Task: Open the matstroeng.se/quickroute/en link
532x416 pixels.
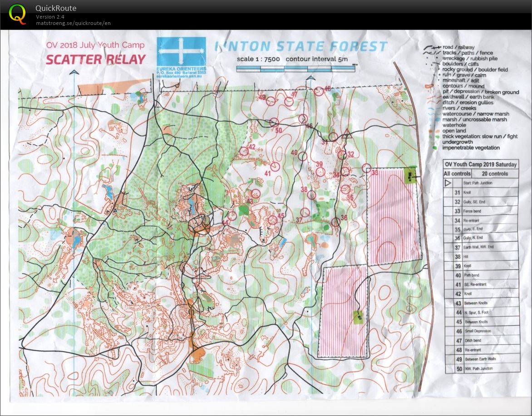Action: [73, 23]
